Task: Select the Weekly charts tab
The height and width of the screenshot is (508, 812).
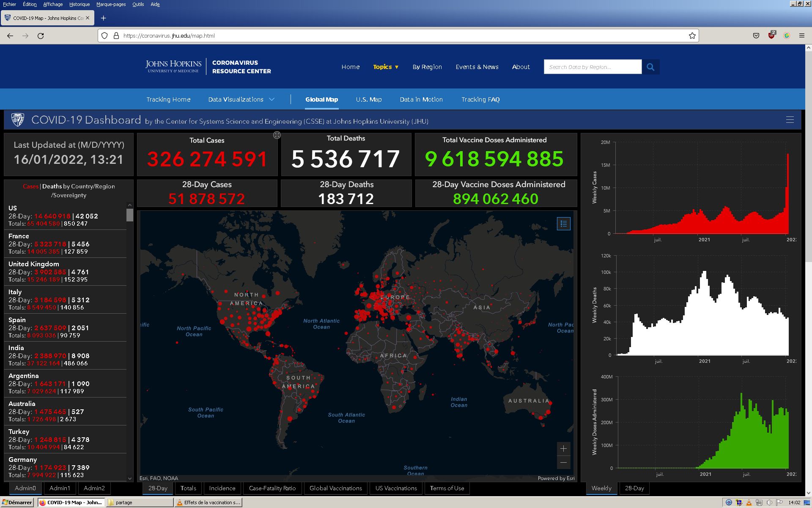Action: point(601,488)
